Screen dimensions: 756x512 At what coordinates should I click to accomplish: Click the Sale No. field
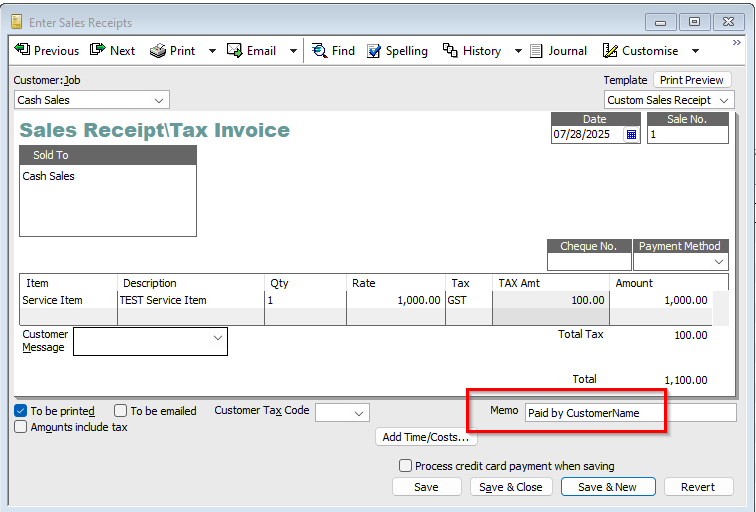(688, 135)
